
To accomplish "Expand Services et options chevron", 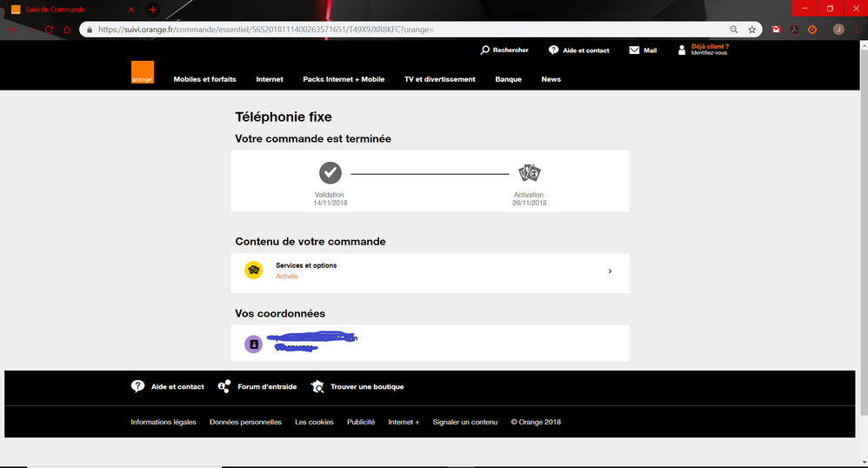I will (x=610, y=271).
